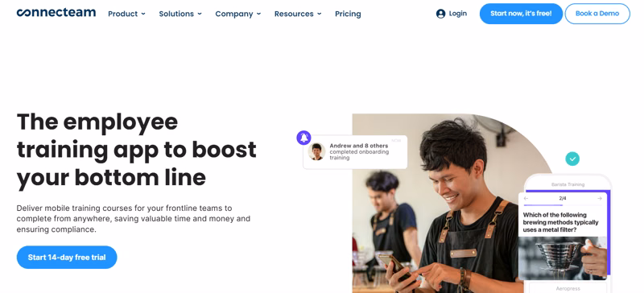
Task: Click the hero headline 'The employee training app'
Action: pos(136,149)
